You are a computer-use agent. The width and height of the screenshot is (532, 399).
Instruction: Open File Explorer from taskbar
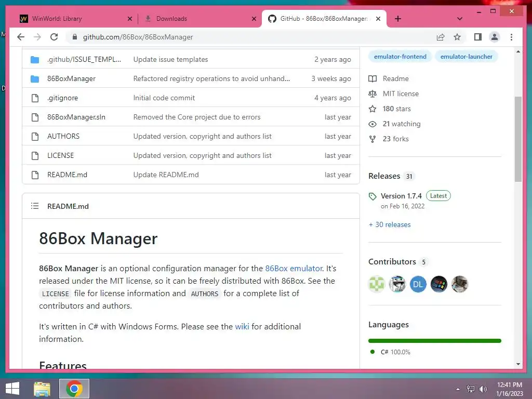(x=42, y=389)
